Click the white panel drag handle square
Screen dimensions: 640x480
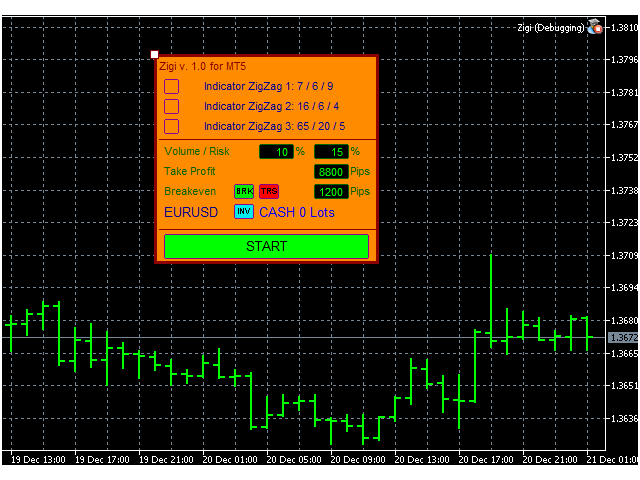(154, 55)
